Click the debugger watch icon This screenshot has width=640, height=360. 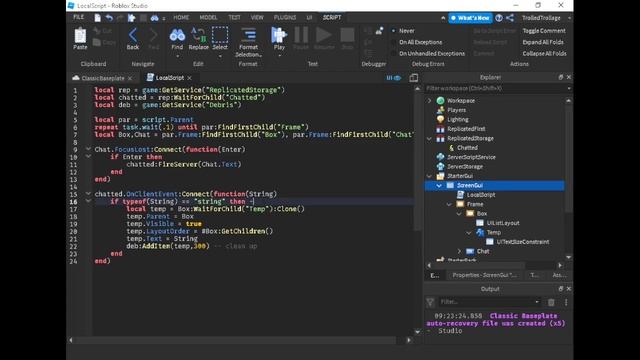coord(380,31)
